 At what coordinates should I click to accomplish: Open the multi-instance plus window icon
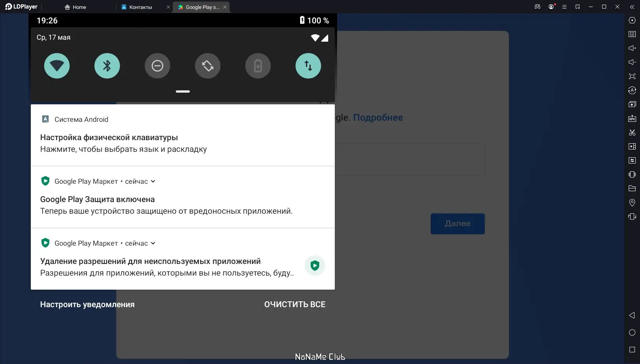coord(632,104)
